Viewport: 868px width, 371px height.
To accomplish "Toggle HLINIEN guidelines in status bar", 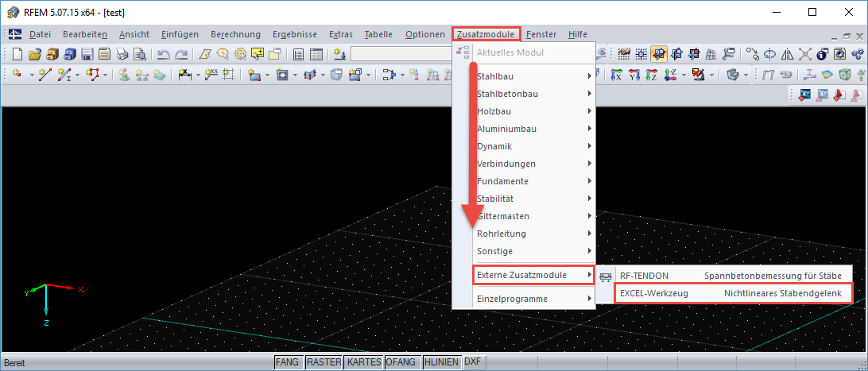I will tap(441, 362).
